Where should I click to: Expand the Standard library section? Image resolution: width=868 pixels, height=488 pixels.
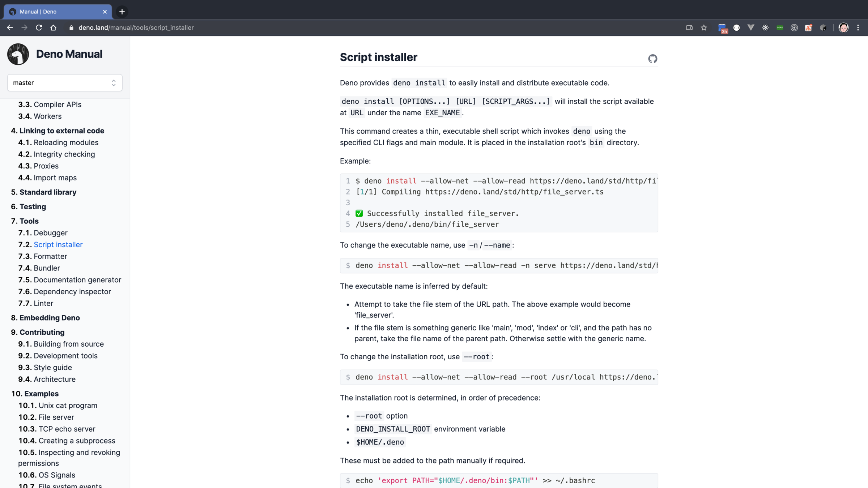48,192
